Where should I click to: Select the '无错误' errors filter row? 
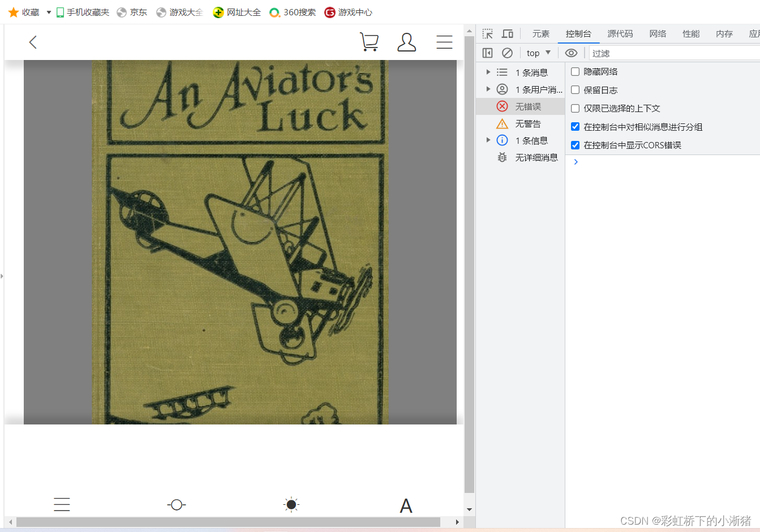tap(521, 106)
